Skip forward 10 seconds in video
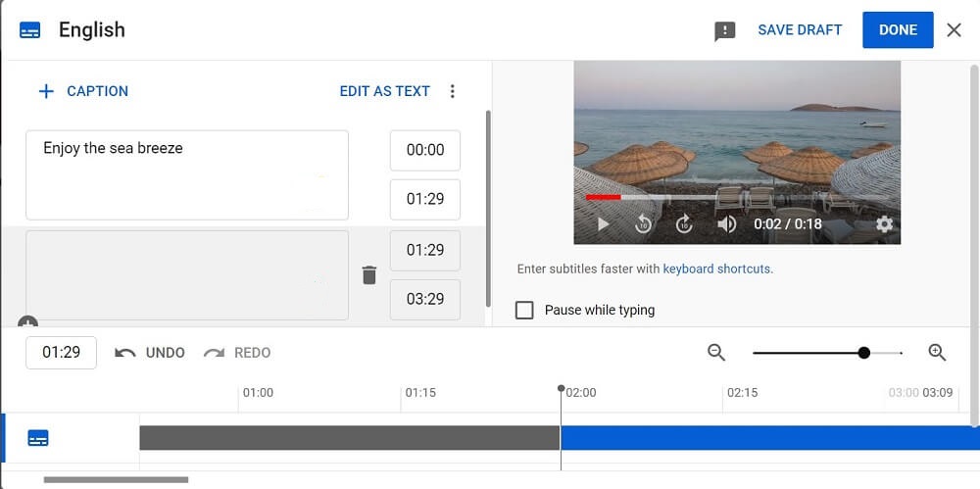The width and height of the screenshot is (980, 489). click(684, 224)
